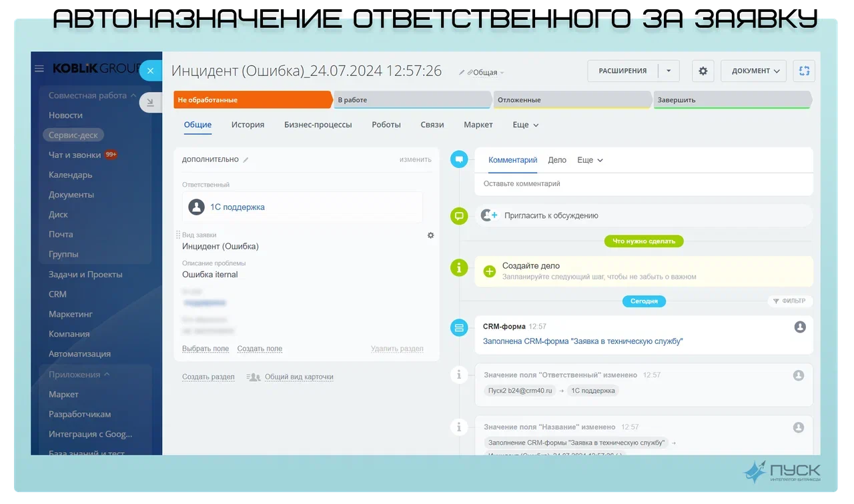This screenshot has width=854, height=504.
Task: Click into the Оставьте комментарий field
Action: coord(644,183)
